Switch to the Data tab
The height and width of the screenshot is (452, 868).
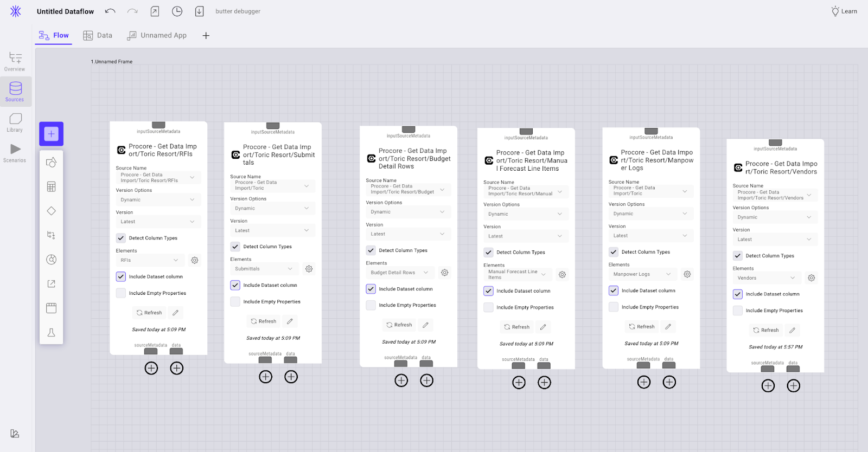pos(98,35)
